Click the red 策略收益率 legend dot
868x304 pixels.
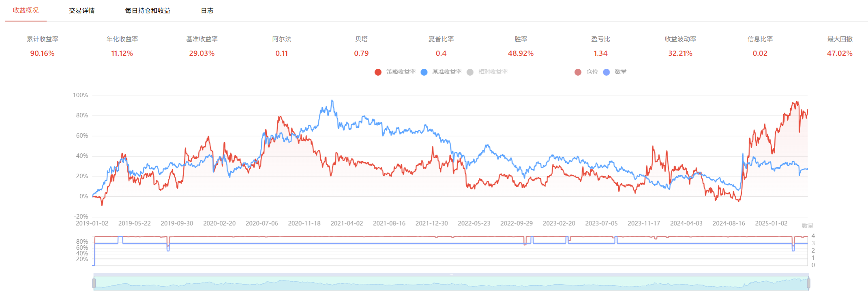point(378,72)
